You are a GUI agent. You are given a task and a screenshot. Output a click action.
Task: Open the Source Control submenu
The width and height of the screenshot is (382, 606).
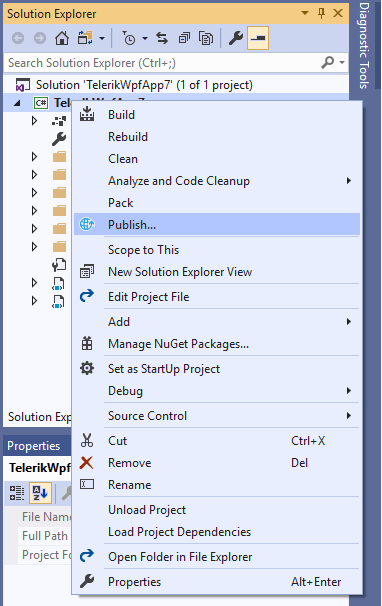tap(217, 416)
